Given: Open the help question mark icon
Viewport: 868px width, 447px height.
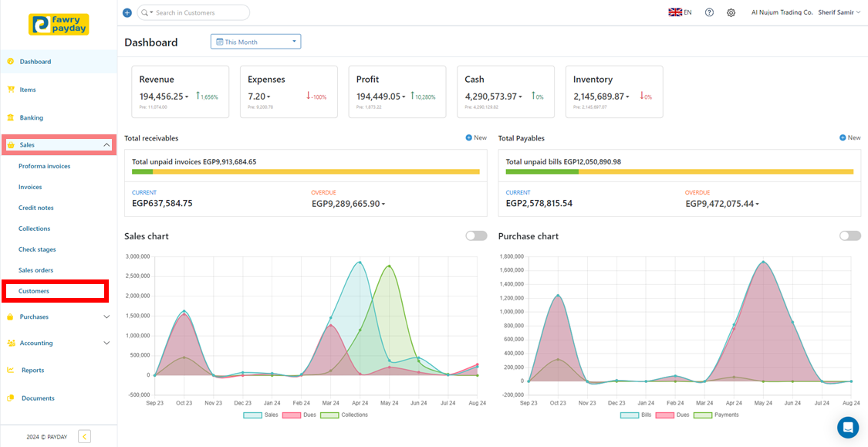Looking at the screenshot, I should (709, 12).
